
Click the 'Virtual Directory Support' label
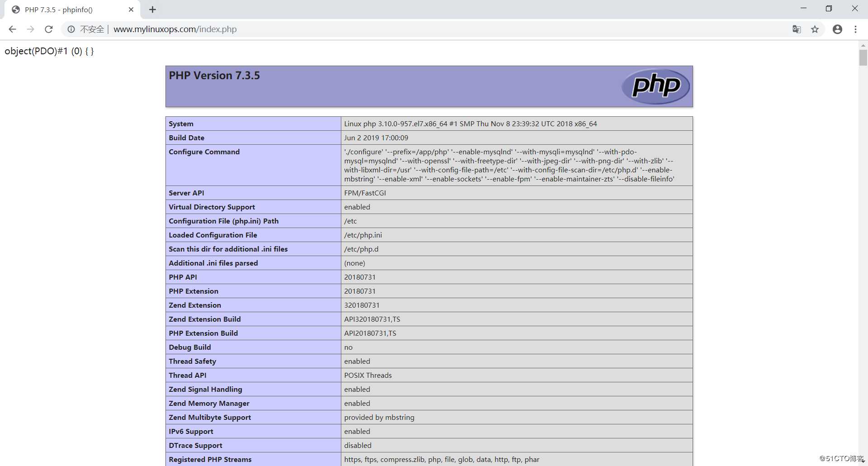[212, 207]
